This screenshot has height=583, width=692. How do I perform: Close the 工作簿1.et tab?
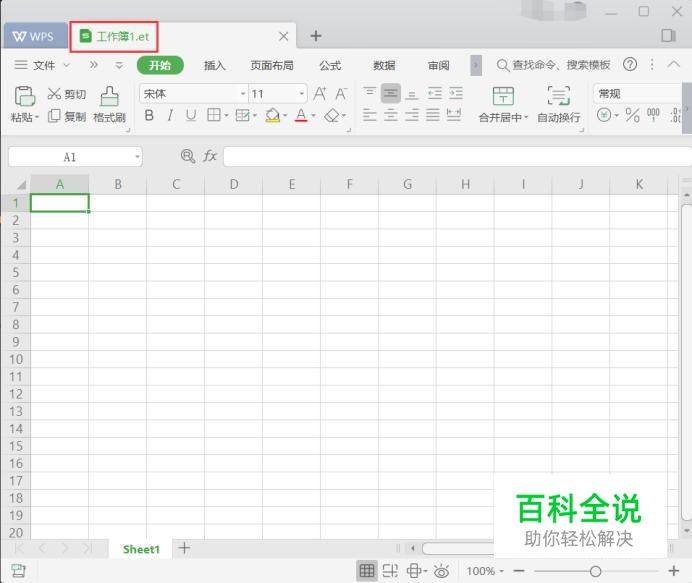(284, 36)
